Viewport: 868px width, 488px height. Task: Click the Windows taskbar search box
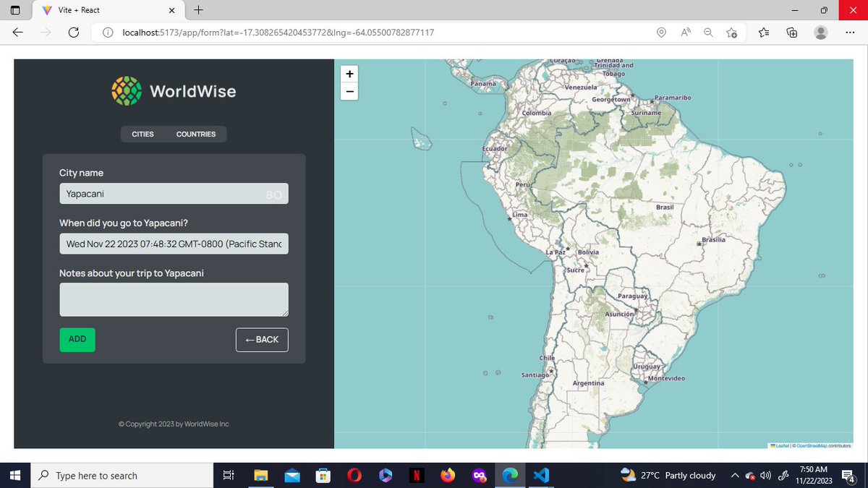[120, 475]
